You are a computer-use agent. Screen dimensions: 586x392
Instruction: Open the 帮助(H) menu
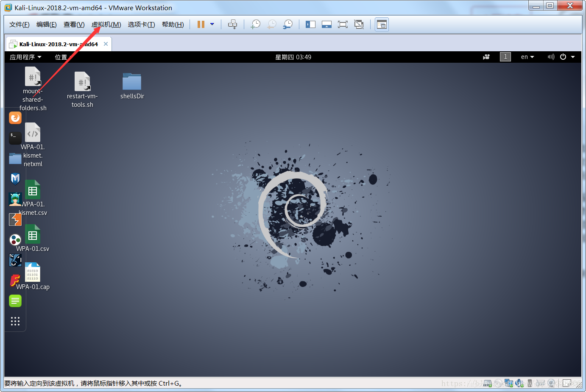[173, 25]
